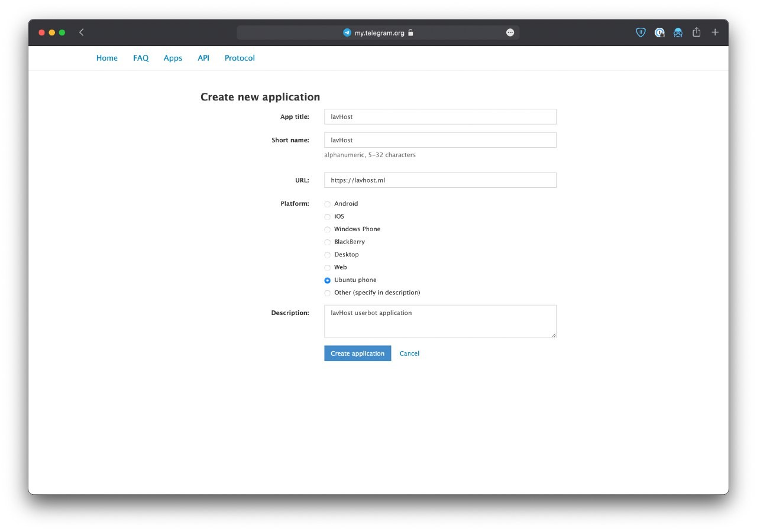The image size is (757, 532).
Task: Click the Create application button
Action: 357,353
